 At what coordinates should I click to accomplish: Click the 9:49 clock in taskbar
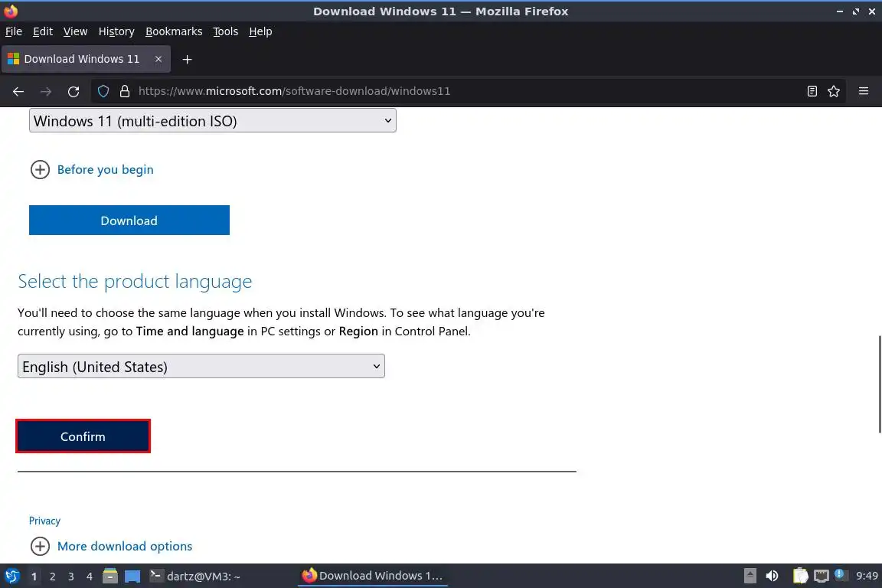pyautogui.click(x=867, y=576)
